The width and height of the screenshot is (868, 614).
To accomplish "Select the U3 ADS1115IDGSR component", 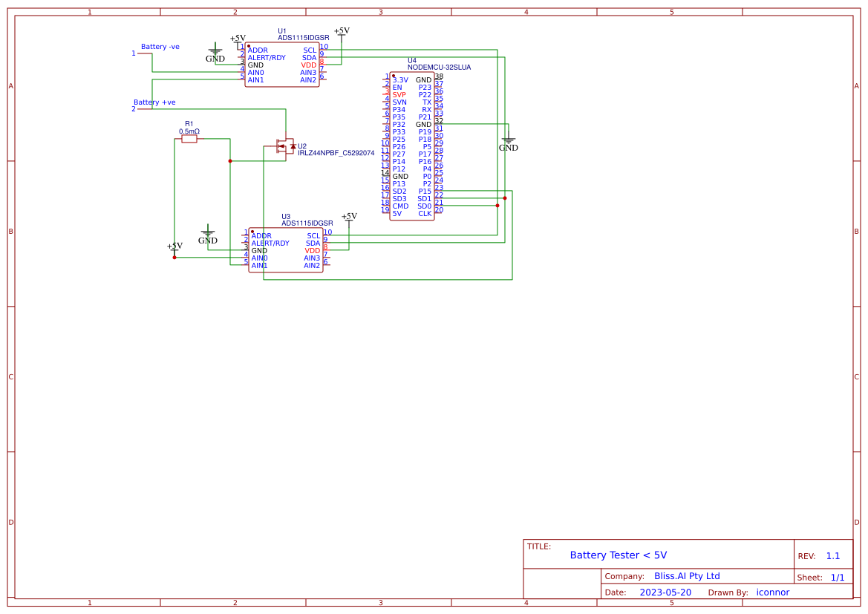I will click(287, 249).
